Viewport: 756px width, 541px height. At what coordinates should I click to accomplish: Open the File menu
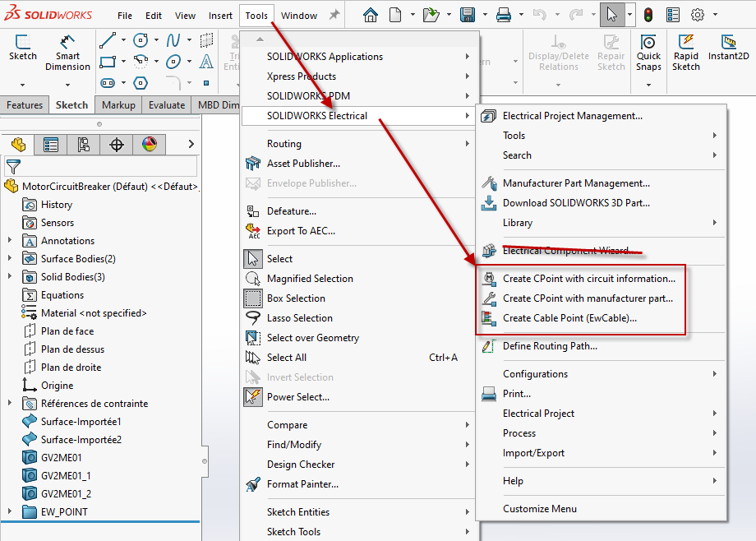[x=125, y=16]
